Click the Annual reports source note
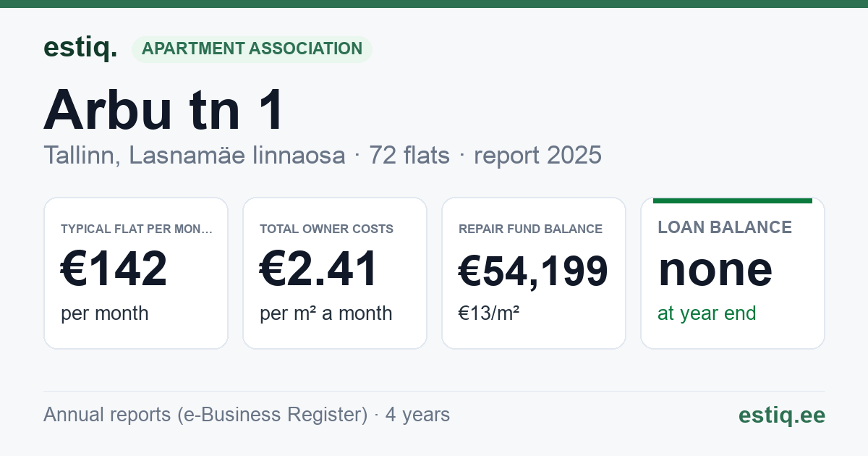The width and height of the screenshot is (868, 456). coord(247,415)
